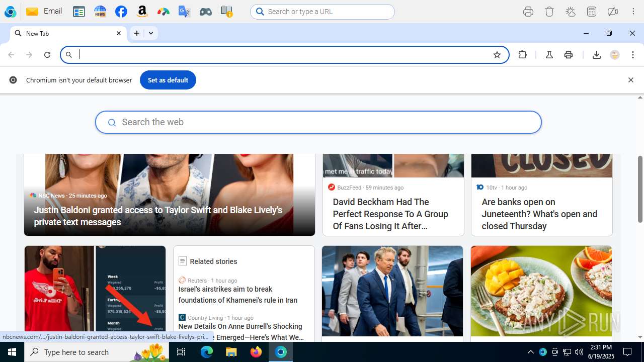Bookmark this page with the star
Viewport: 644px width, 362px height.
point(497,55)
